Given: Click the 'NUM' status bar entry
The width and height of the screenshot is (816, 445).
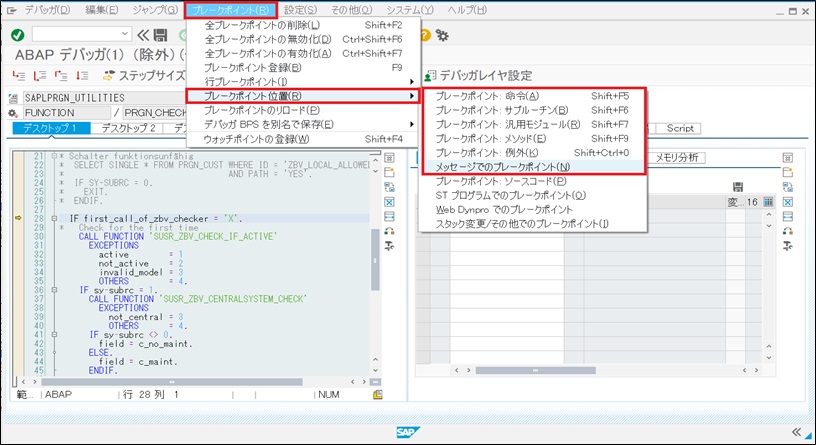Looking at the screenshot, I should coord(329,395).
